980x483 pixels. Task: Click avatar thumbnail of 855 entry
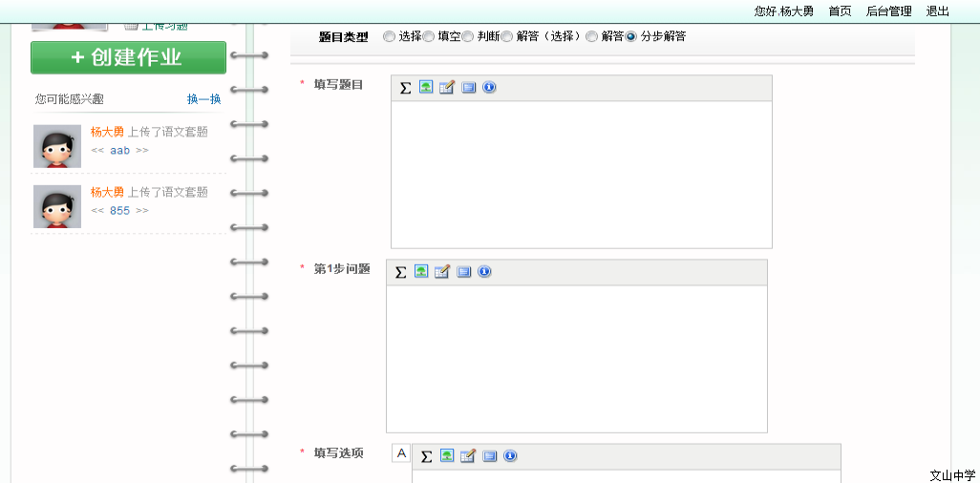coord(57,206)
